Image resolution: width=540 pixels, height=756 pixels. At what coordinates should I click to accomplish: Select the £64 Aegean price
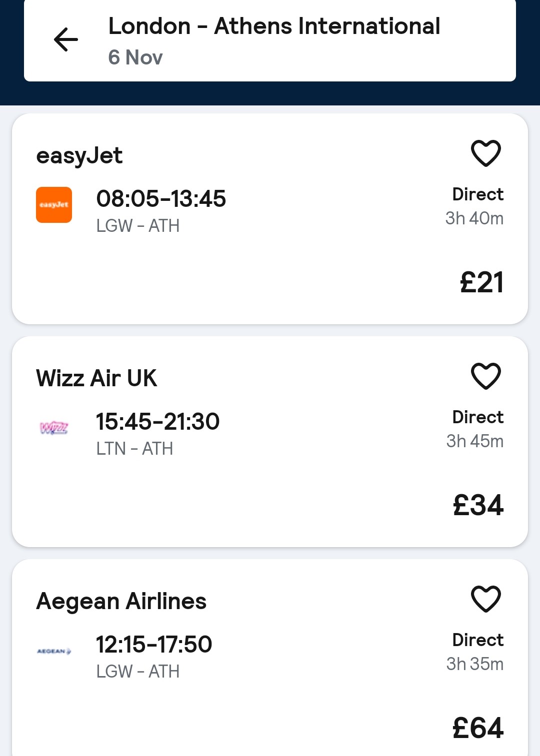pyautogui.click(x=478, y=728)
